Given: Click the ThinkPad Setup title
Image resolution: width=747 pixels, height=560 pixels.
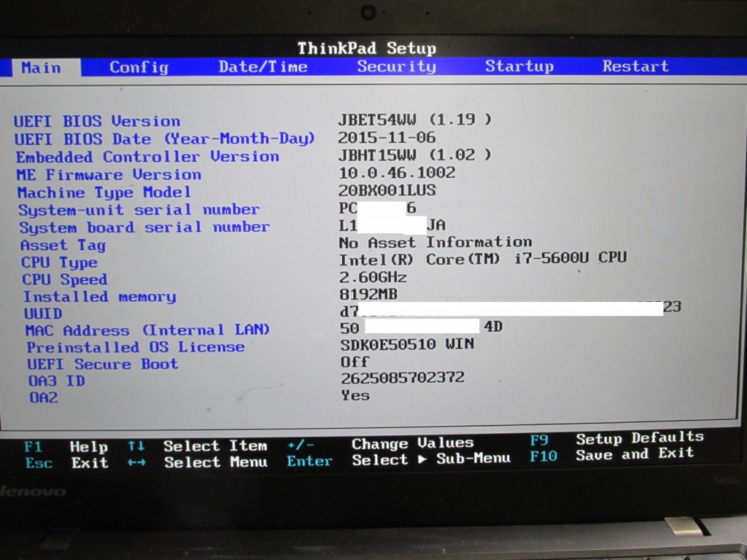Looking at the screenshot, I should 367,48.
